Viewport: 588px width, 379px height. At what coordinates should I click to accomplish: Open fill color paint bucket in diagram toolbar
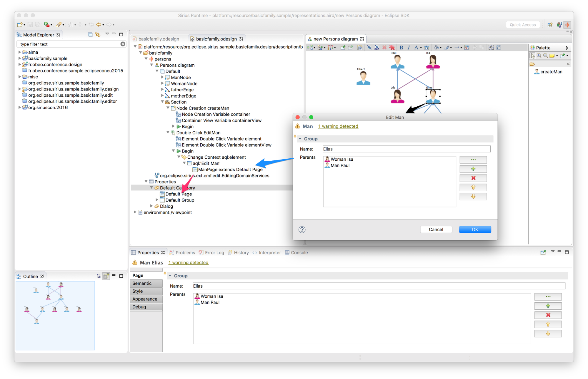coord(436,48)
